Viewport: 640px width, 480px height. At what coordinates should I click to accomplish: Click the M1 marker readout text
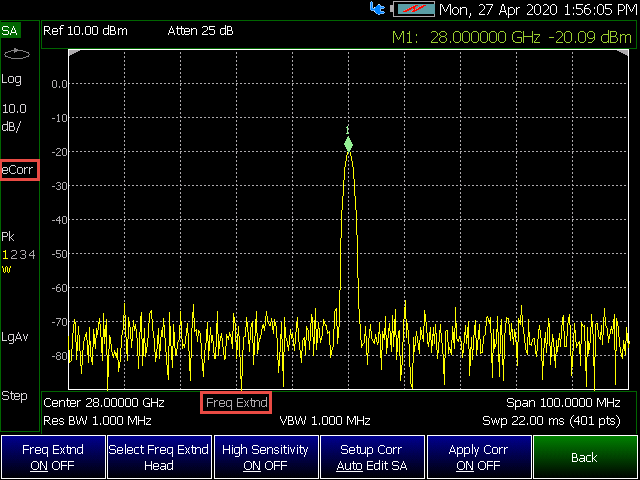pos(512,38)
